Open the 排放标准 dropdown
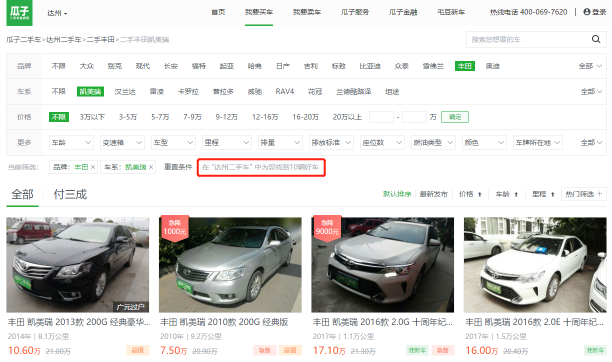 click(x=331, y=143)
